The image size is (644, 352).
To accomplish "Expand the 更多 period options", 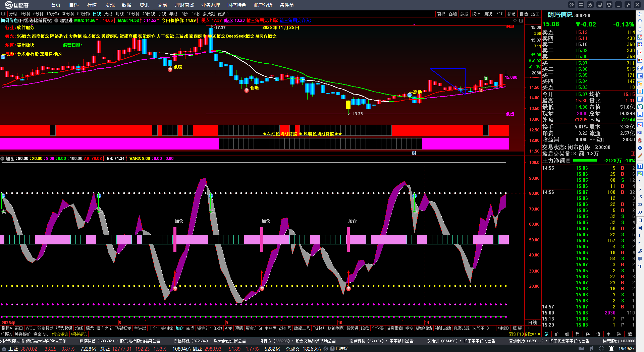I will (x=223, y=14).
